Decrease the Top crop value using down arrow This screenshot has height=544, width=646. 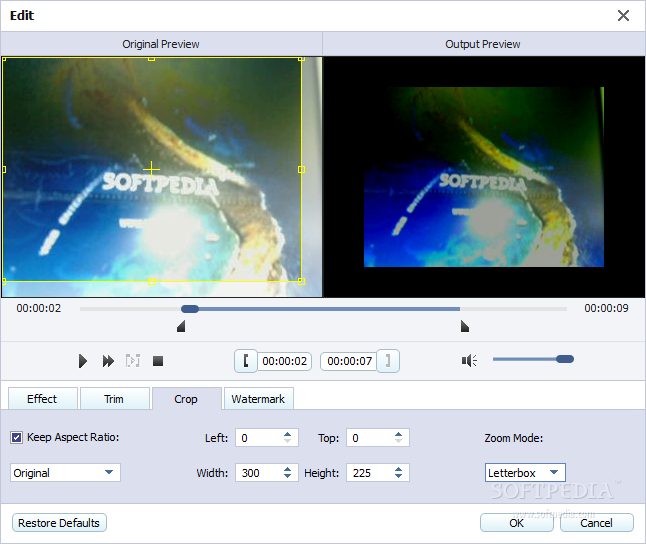point(398,441)
